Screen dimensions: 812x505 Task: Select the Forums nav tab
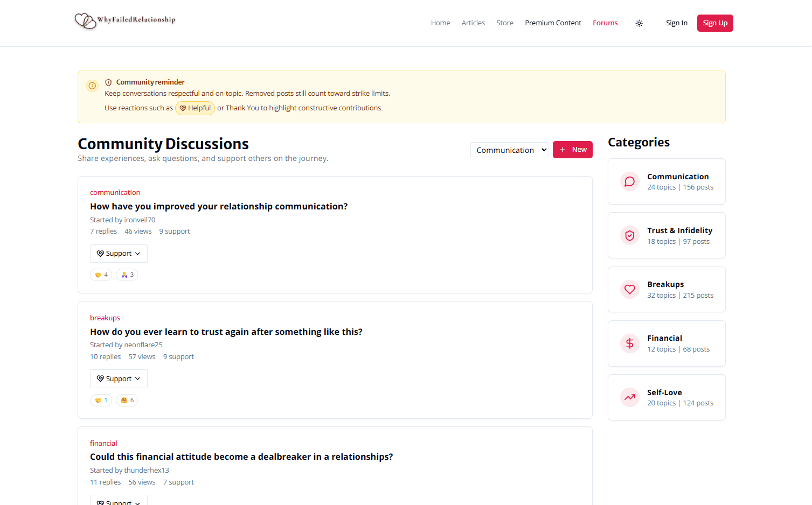click(x=605, y=23)
